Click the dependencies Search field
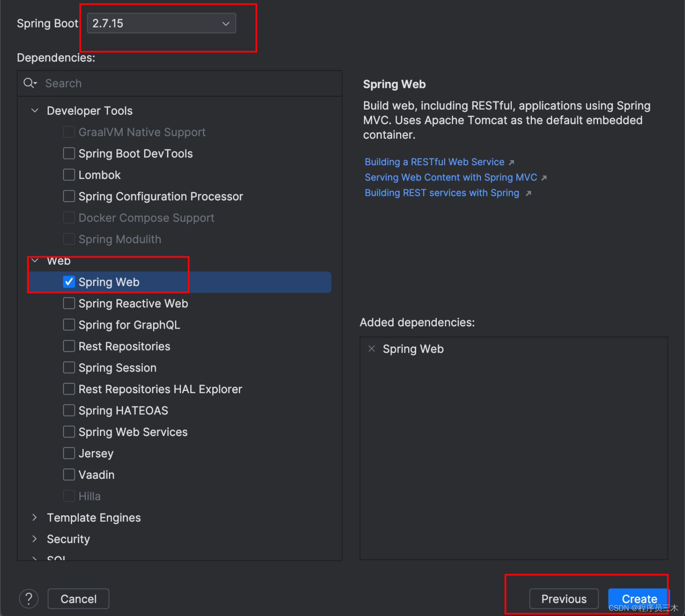This screenshot has height=616, width=685. (x=179, y=83)
